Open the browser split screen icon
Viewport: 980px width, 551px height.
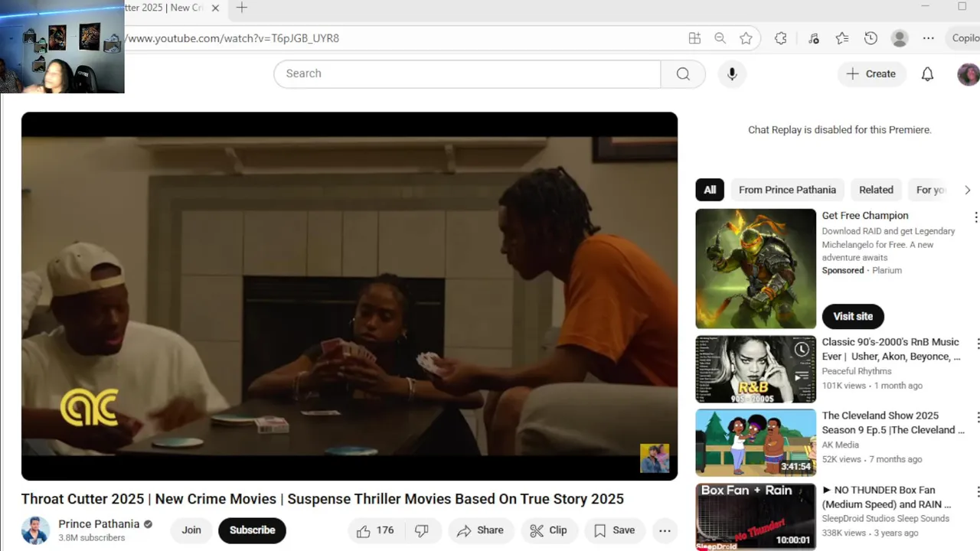coord(694,38)
